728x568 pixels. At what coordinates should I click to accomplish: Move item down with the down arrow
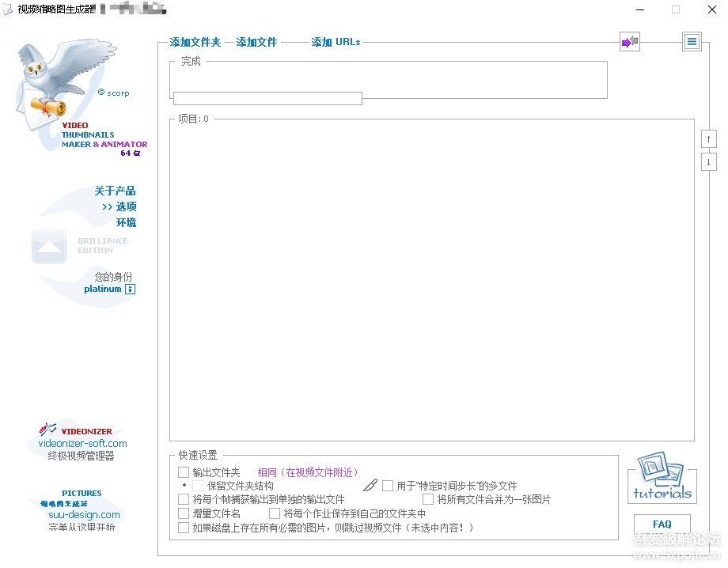(708, 161)
